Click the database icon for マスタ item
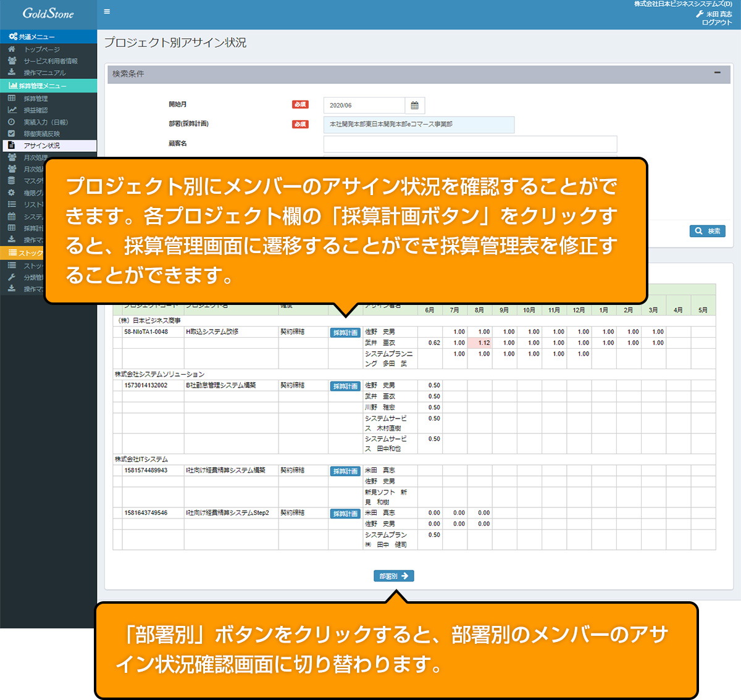 [11, 181]
